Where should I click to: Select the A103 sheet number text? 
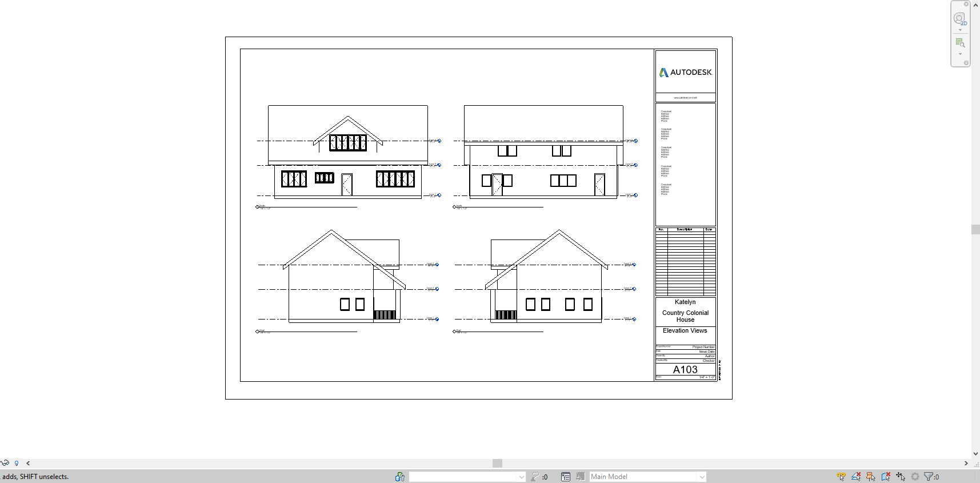point(685,370)
